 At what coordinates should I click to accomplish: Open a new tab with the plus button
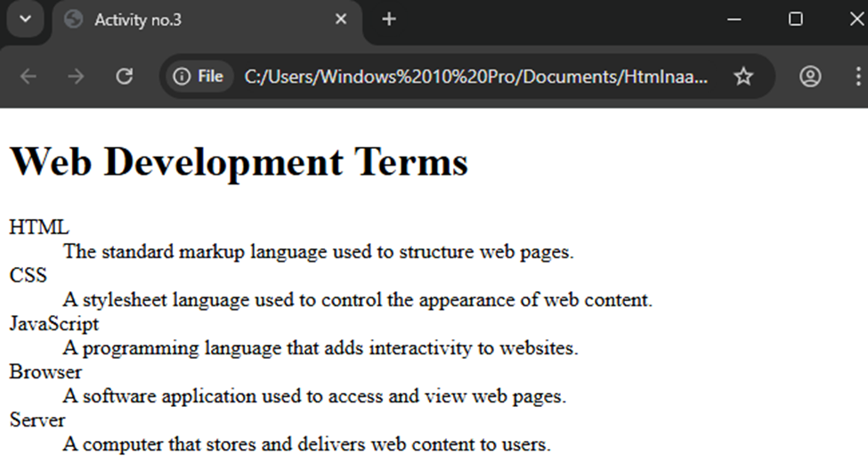(389, 20)
